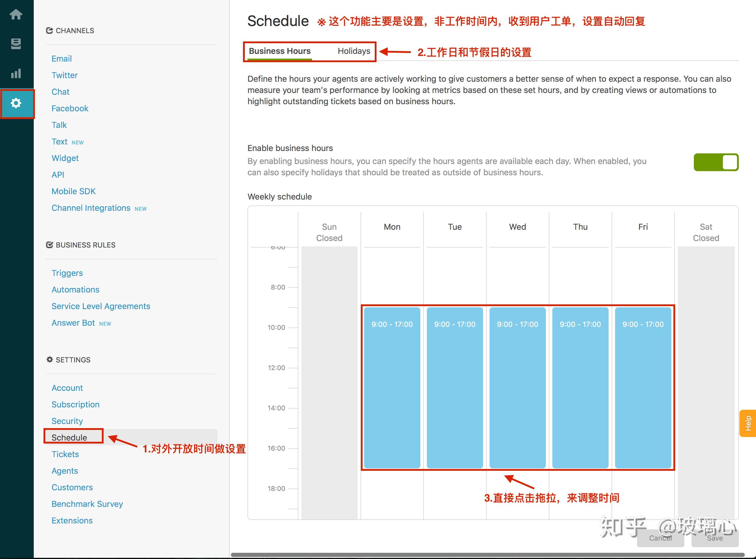Viewport: 756px width, 559px height.
Task: Open the Home dashboard icon
Action: coord(16,15)
